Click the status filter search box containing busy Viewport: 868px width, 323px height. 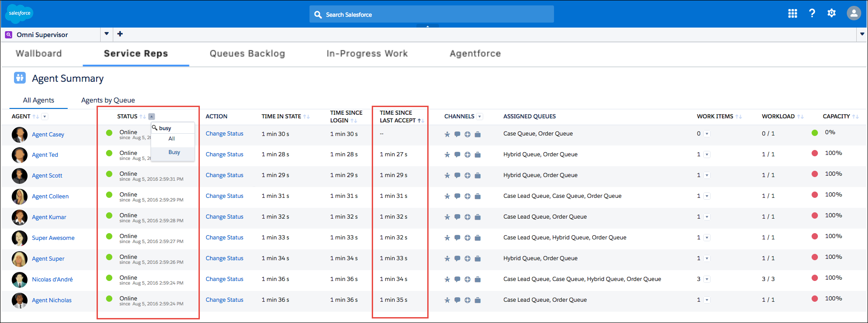(173, 128)
